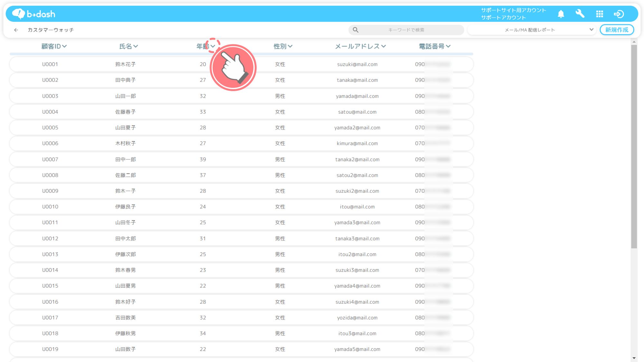Open the notifications bell icon
Screen dimensions: 644x362
point(561,14)
